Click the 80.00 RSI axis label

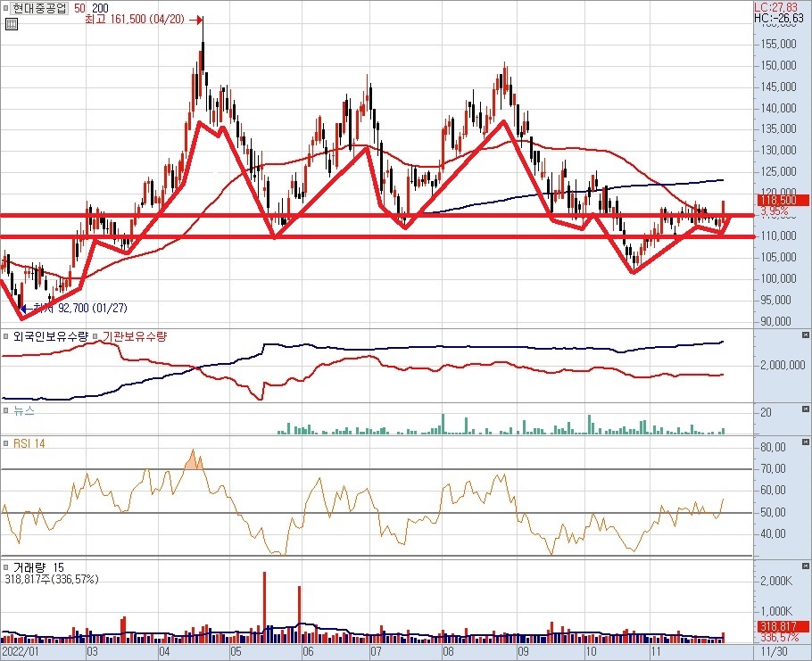click(x=773, y=447)
